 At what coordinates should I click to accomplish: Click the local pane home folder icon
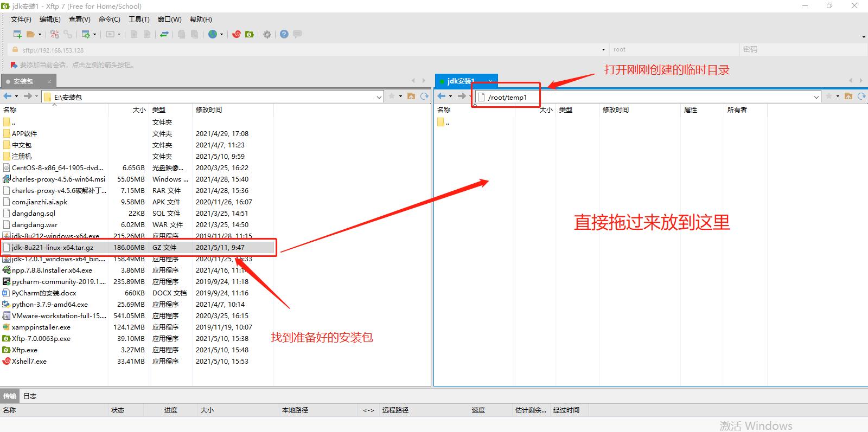[x=411, y=96]
